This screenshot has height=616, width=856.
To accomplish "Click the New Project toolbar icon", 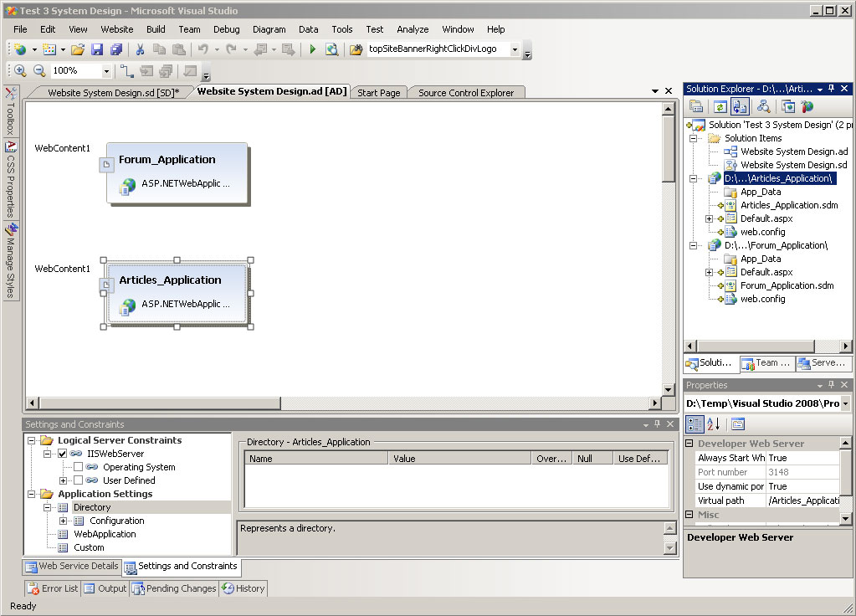I will [20, 49].
